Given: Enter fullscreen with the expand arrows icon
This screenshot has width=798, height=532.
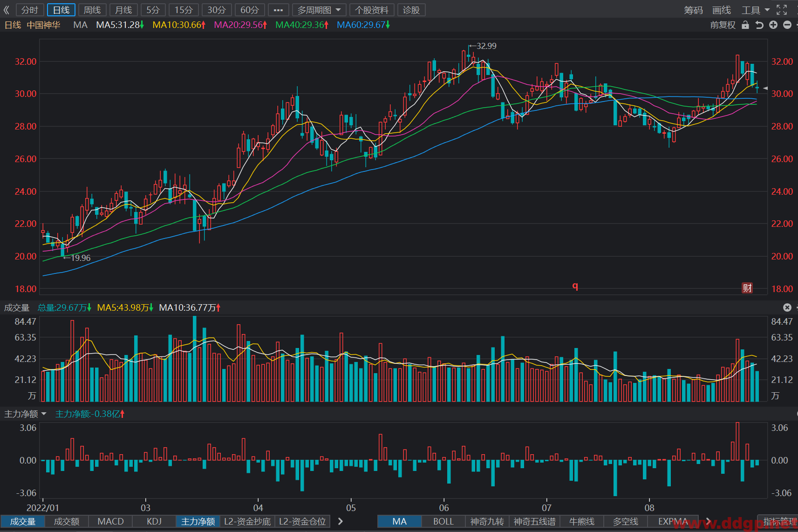Looking at the screenshot, I should click(782, 10).
